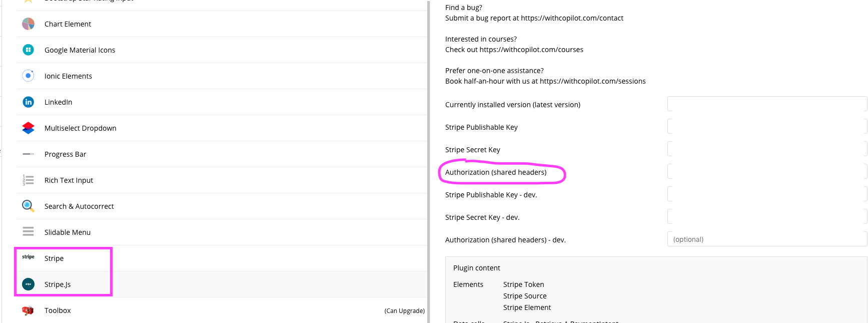Select the Progress Bar plugin name
The height and width of the screenshot is (323, 868).
point(65,154)
